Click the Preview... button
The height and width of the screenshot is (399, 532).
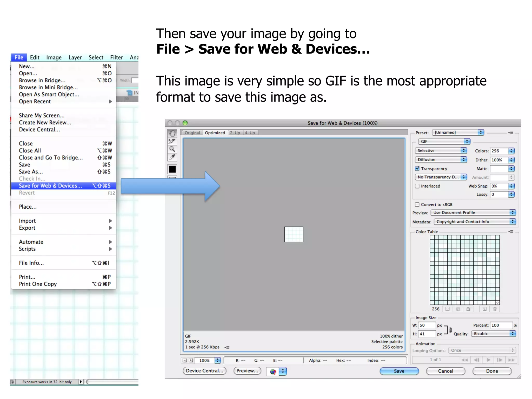pos(247,371)
